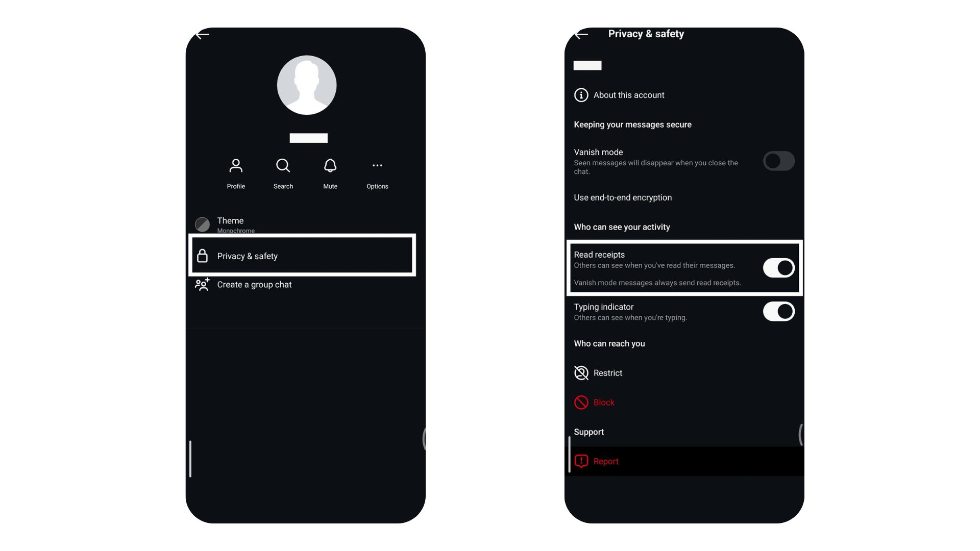
Task: Expand Who can reach you section
Action: point(609,343)
